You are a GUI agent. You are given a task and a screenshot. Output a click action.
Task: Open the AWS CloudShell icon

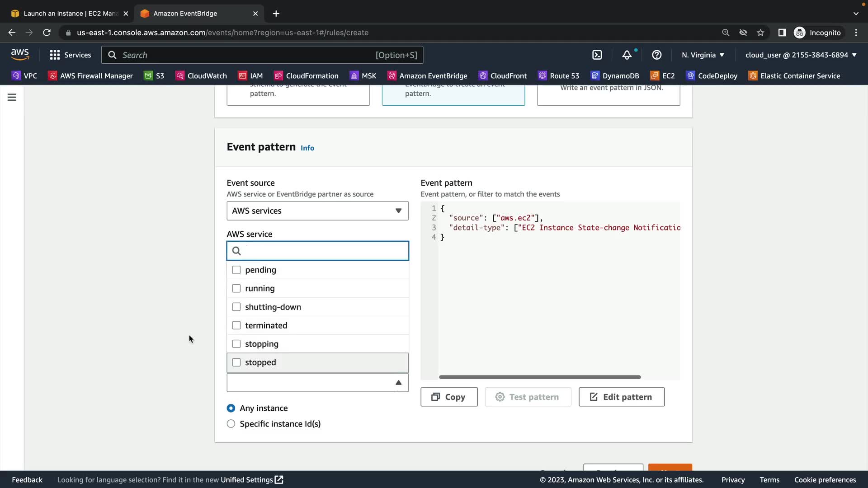click(597, 55)
